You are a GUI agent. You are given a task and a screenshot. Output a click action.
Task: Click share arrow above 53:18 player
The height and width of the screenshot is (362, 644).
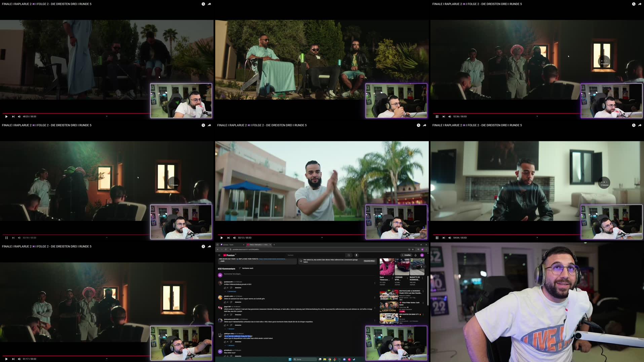coord(209,125)
